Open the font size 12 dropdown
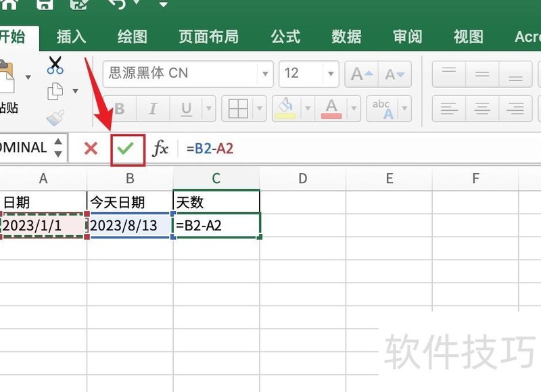Screen dimensions: 541x392 point(330,73)
